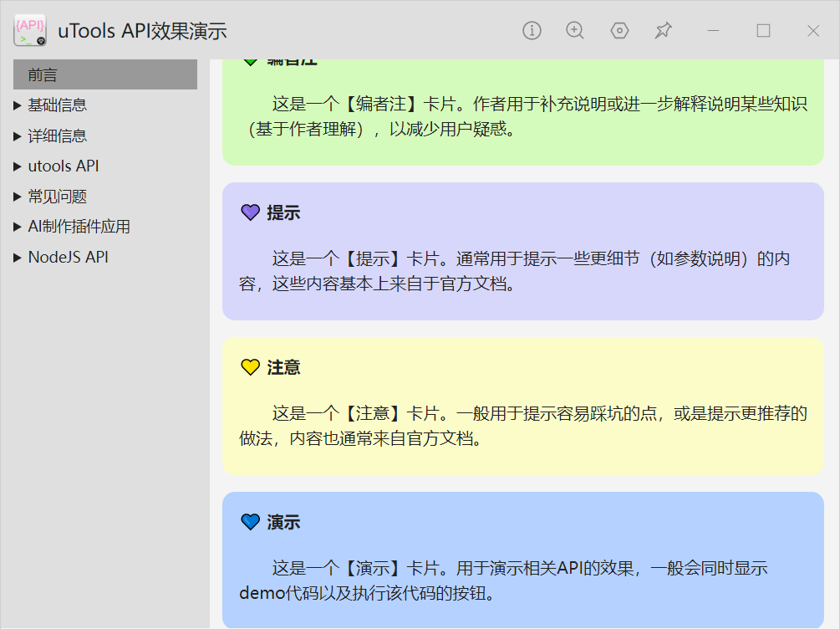Click the 注意 card heading
The width and height of the screenshot is (840, 629).
point(283,367)
